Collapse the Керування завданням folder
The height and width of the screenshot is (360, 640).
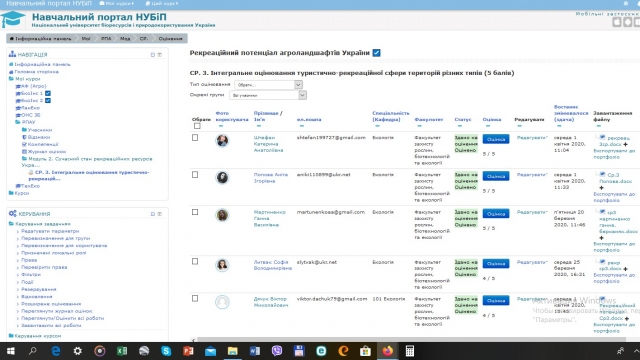11,224
